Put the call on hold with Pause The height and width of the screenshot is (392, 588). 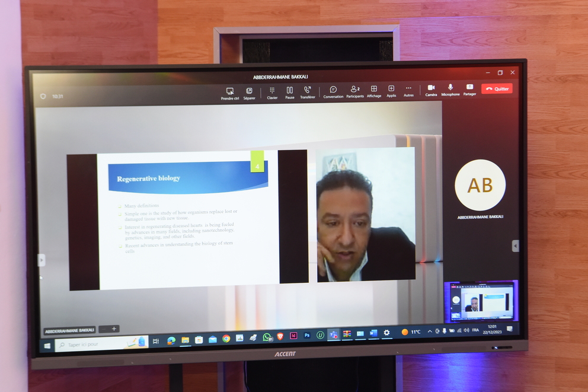tap(290, 90)
